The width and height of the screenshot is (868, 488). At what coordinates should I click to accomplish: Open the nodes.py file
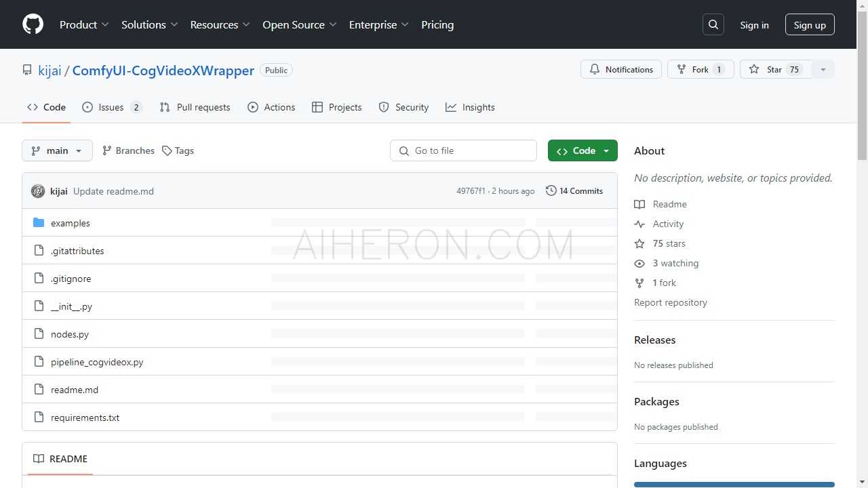click(x=70, y=334)
